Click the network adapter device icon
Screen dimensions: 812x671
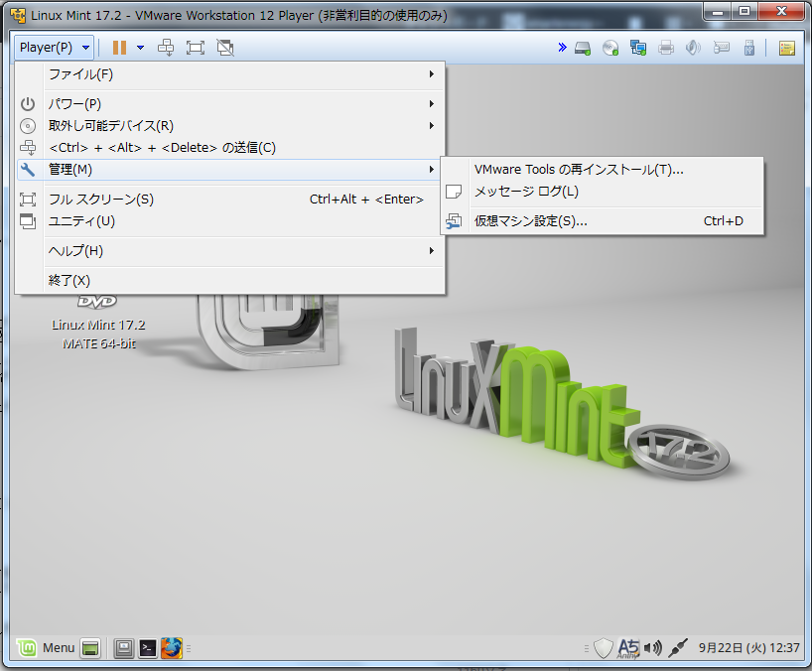638,49
